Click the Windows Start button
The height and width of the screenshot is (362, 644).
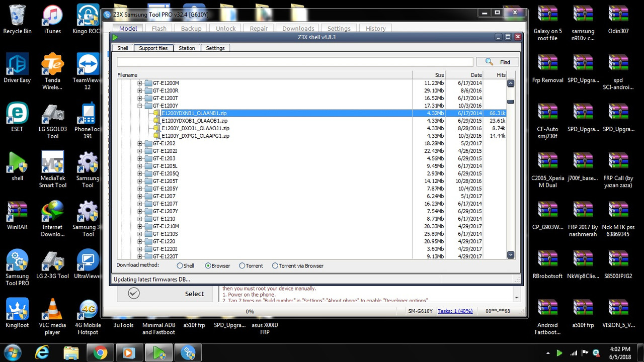(13, 352)
